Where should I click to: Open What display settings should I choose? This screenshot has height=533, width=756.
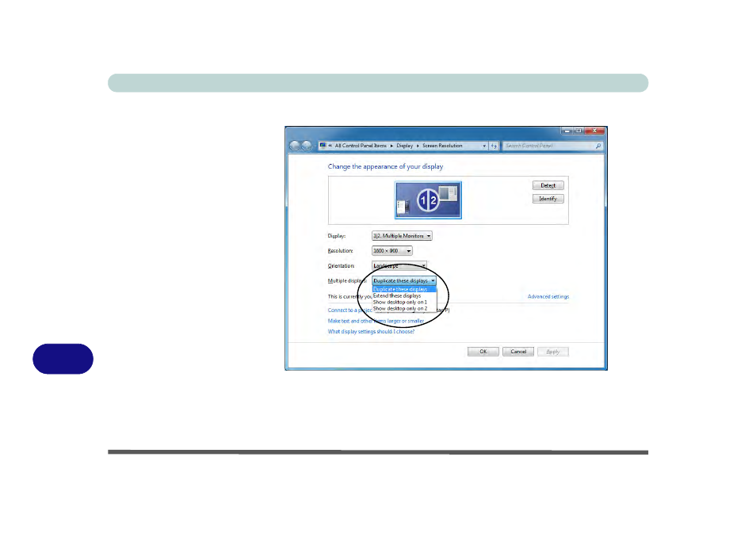click(371, 332)
